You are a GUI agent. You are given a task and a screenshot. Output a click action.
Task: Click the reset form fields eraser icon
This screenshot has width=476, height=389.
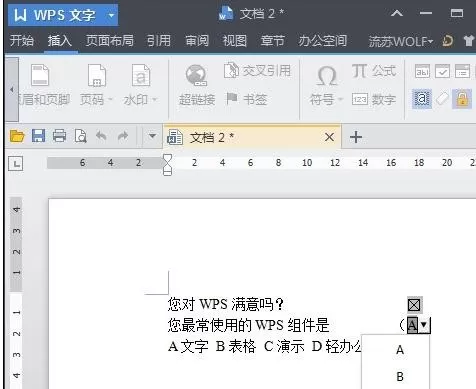tap(442, 99)
